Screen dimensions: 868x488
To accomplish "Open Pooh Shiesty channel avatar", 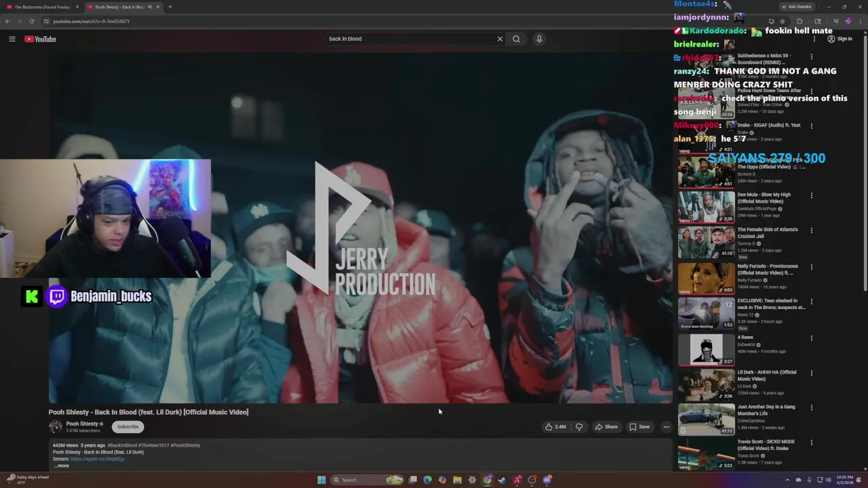I will [x=56, y=426].
